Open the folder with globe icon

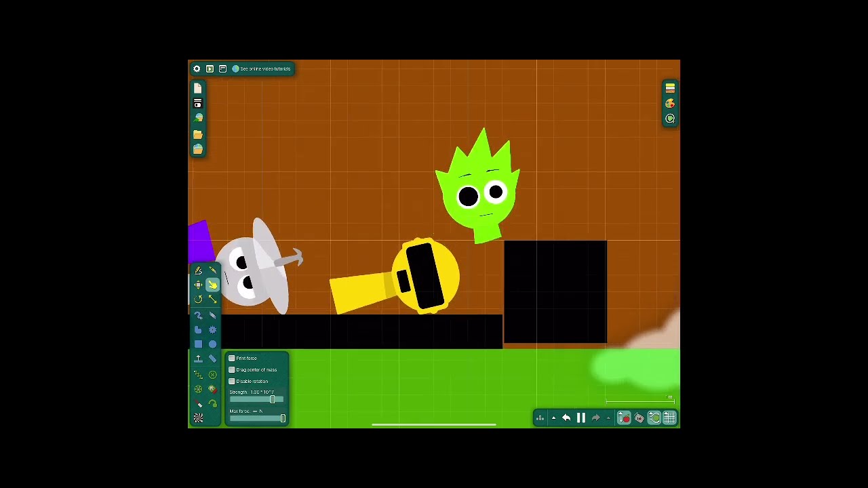click(197, 149)
